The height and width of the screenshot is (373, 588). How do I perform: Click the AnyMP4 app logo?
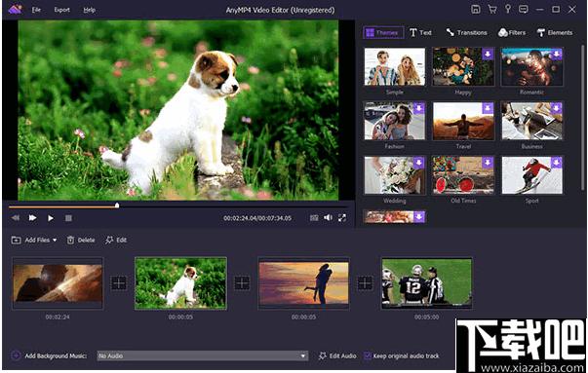click(x=15, y=10)
